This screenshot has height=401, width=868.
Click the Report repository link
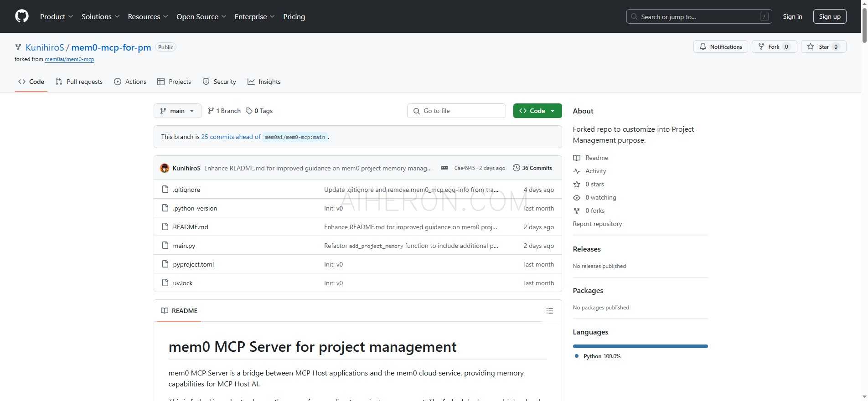tap(597, 224)
